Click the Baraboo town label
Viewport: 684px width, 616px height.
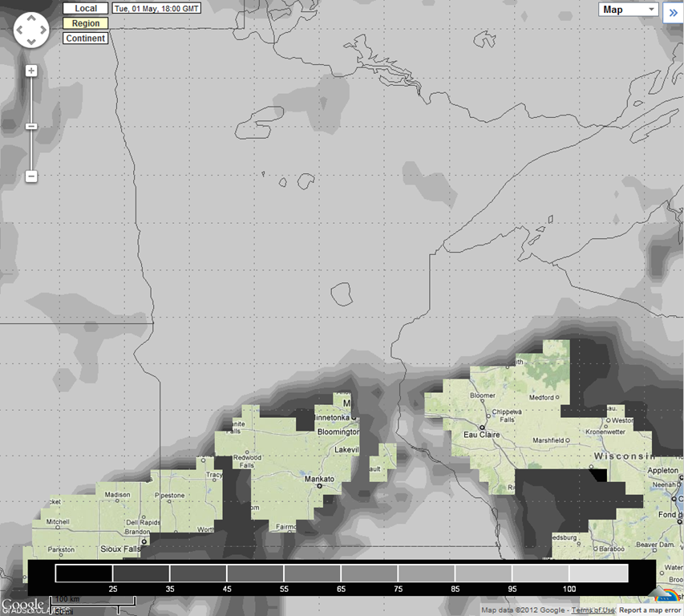pyautogui.click(x=612, y=549)
